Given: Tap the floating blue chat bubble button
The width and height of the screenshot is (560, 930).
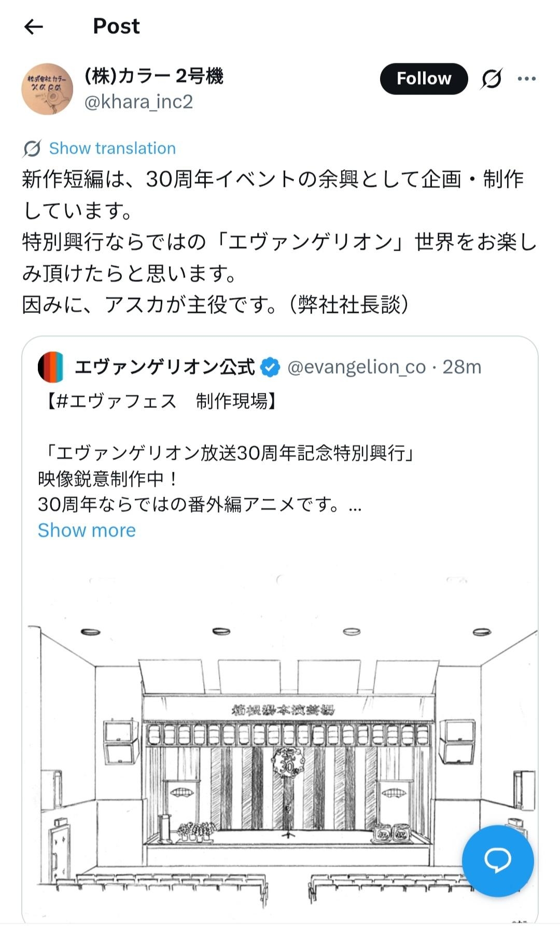Looking at the screenshot, I should click(497, 860).
